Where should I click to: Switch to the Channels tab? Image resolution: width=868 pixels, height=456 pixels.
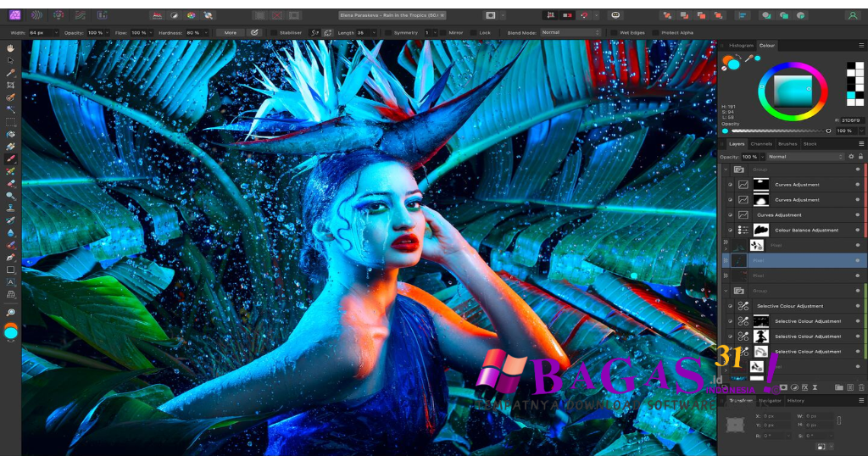(761, 144)
